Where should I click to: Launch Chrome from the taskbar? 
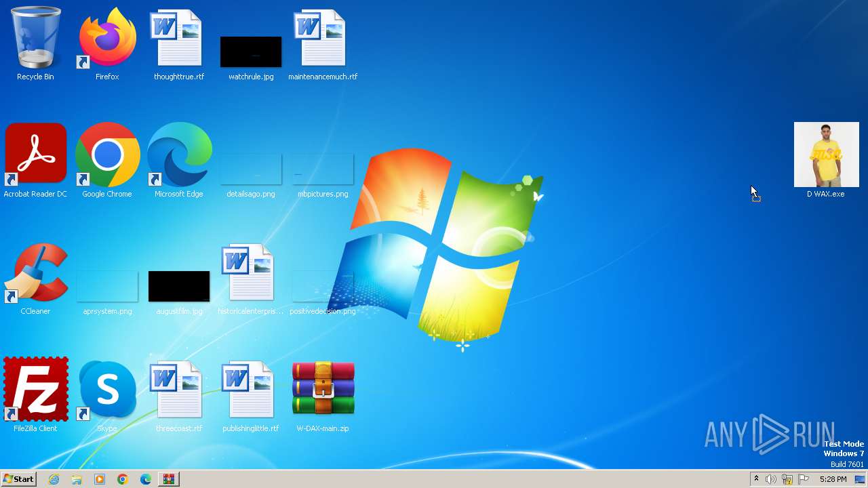tap(123, 479)
